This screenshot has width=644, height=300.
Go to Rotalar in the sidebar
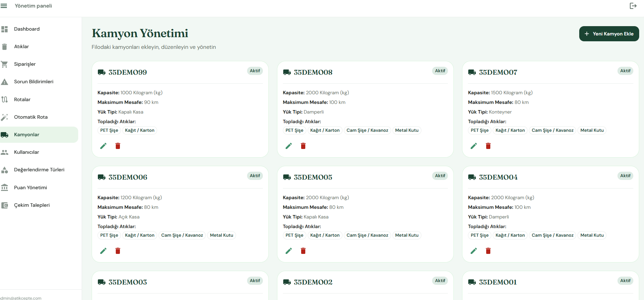click(x=39, y=99)
